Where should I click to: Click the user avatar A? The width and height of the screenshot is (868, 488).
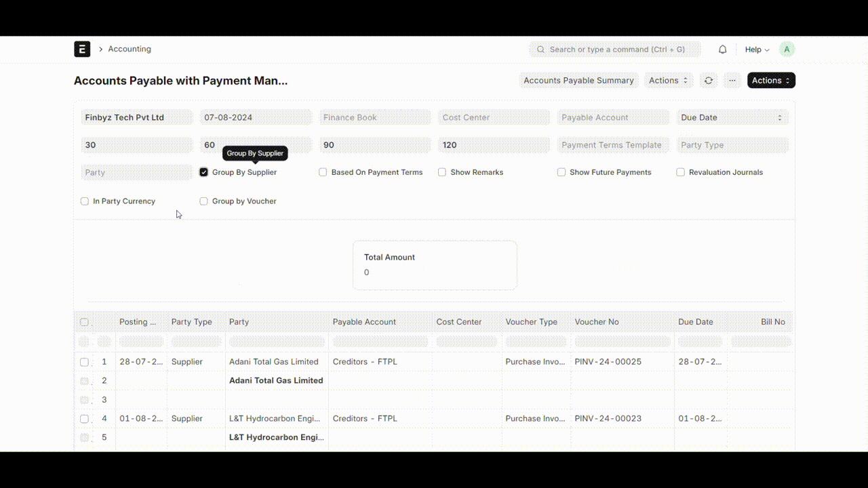click(787, 49)
